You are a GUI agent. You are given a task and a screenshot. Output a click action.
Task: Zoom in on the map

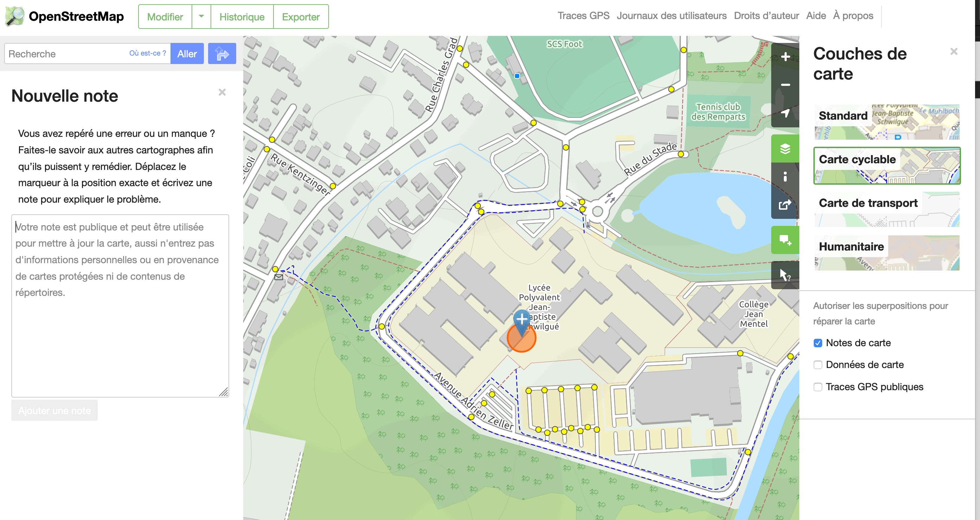785,57
